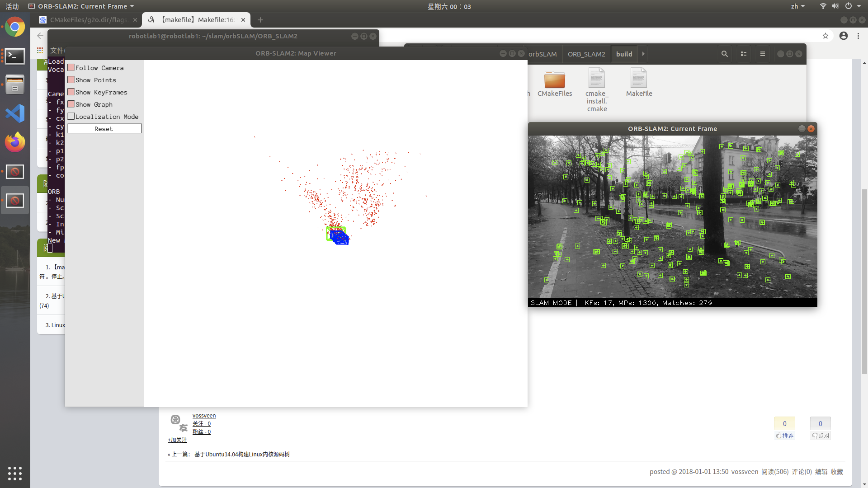Open Google Chrome from the dock

coord(15,27)
